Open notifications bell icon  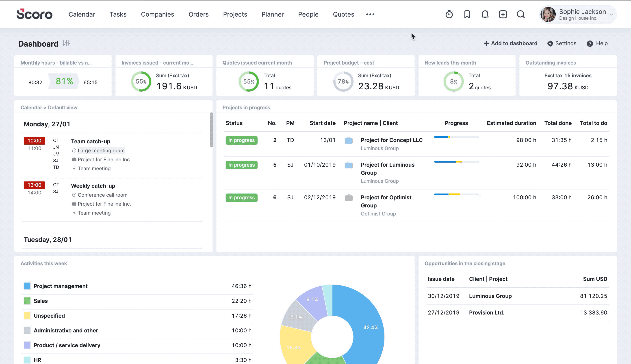pos(485,14)
